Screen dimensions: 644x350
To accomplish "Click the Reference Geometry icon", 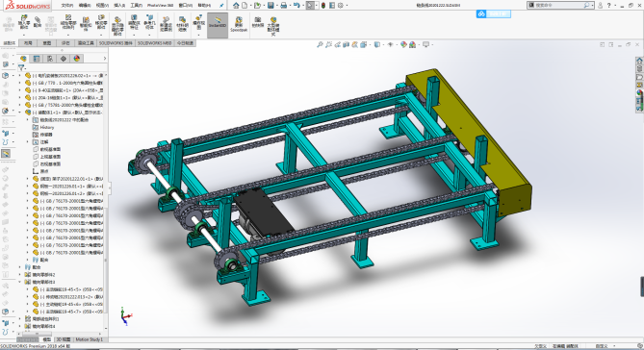I will pyautogui.click(x=150, y=17).
